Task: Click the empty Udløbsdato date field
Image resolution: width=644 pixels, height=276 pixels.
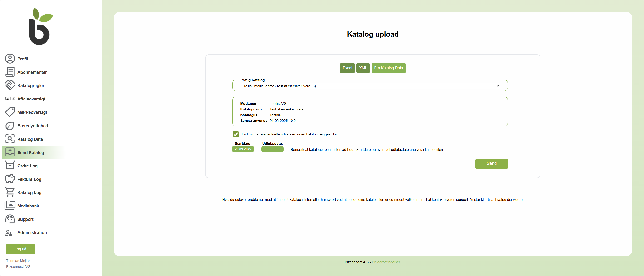Action: pos(272,149)
